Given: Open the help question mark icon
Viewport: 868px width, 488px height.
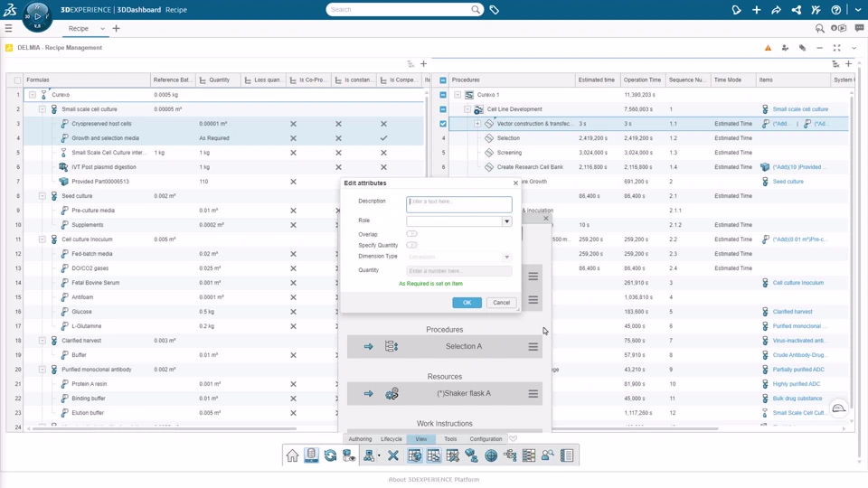Looking at the screenshot, I should [x=835, y=9].
